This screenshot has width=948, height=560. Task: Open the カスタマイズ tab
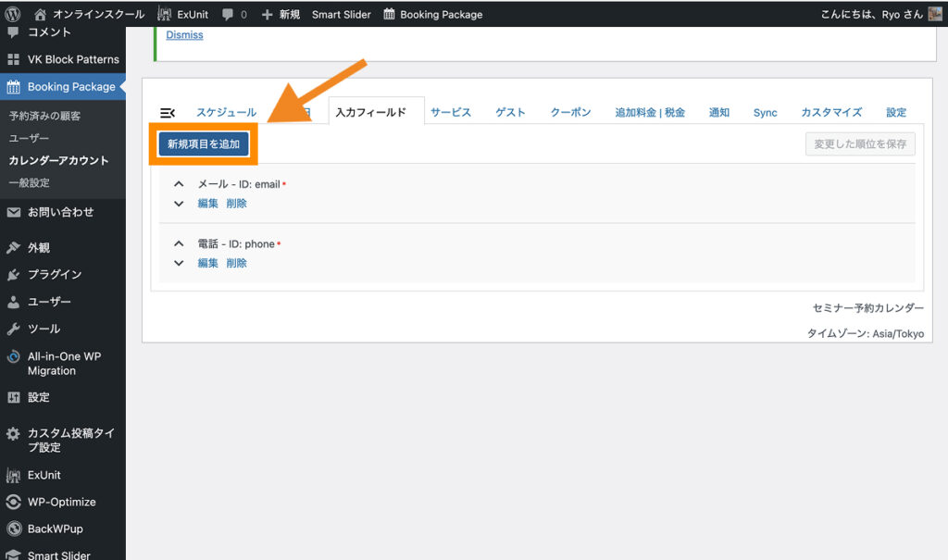tap(831, 112)
